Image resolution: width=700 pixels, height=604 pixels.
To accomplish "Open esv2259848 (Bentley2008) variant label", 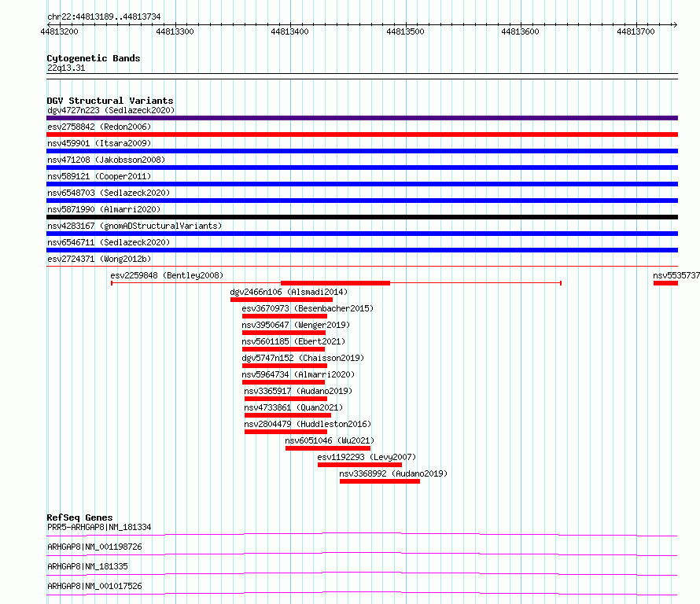I will click(x=167, y=275).
